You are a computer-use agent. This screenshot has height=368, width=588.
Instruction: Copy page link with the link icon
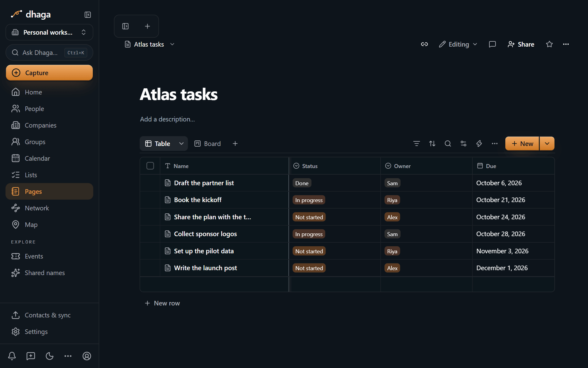[424, 44]
